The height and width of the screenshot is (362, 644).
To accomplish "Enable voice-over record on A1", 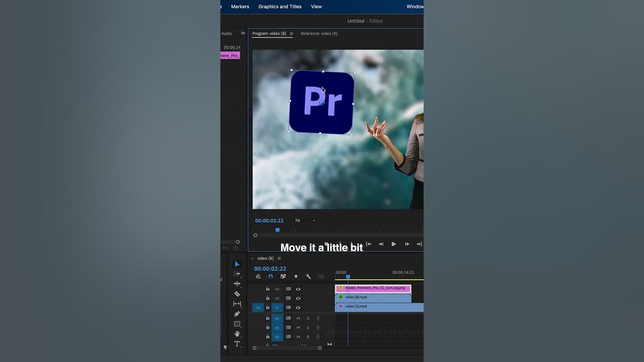I will [x=318, y=318].
